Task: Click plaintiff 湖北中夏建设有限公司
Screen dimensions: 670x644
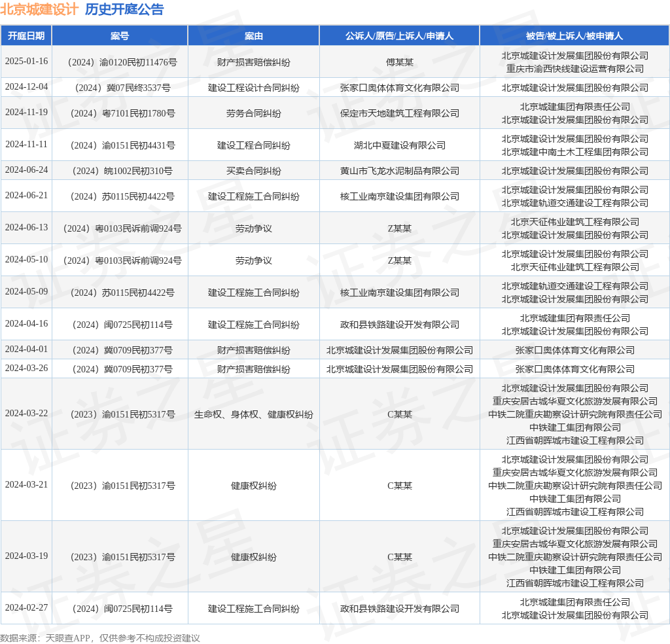Action: (x=400, y=145)
